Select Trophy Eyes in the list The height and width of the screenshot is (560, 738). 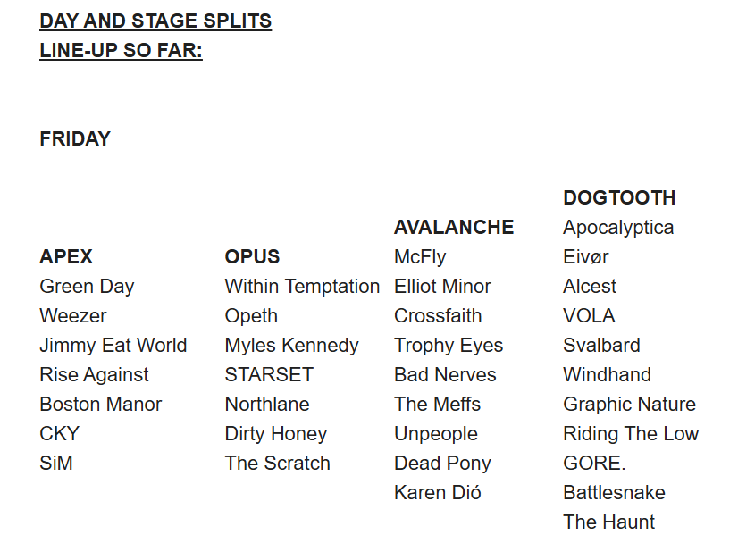point(449,345)
